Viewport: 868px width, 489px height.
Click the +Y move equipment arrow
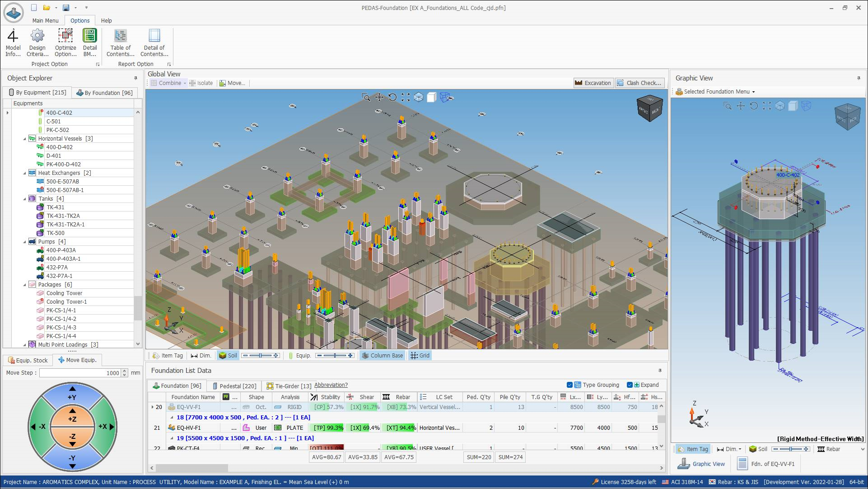click(72, 394)
